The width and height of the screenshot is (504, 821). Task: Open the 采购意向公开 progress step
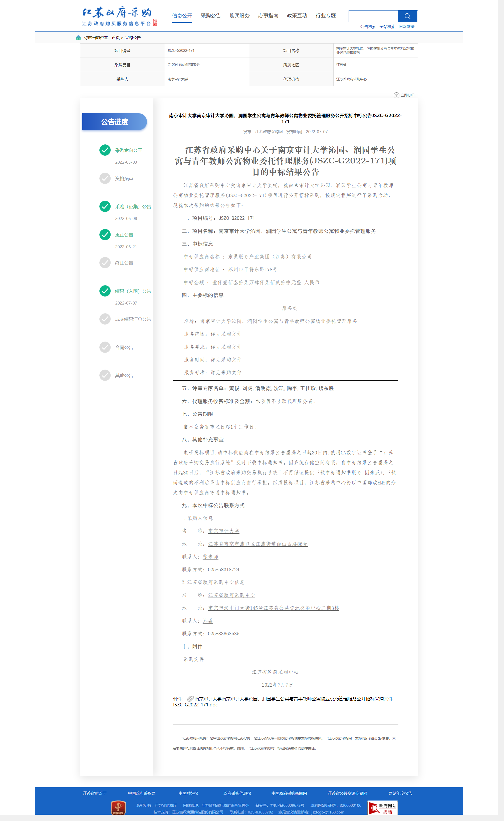pyautogui.click(x=129, y=150)
